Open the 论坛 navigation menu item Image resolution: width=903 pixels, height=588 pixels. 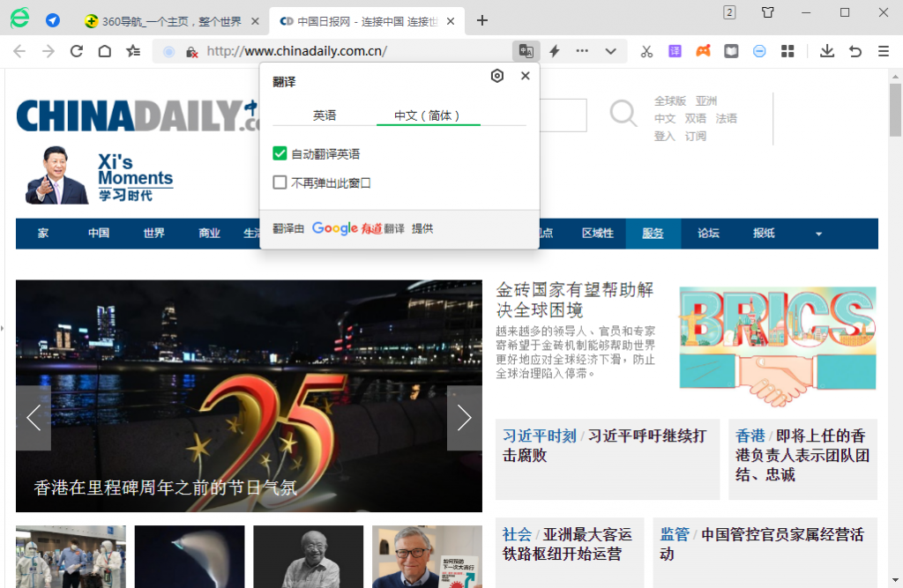[x=708, y=234]
